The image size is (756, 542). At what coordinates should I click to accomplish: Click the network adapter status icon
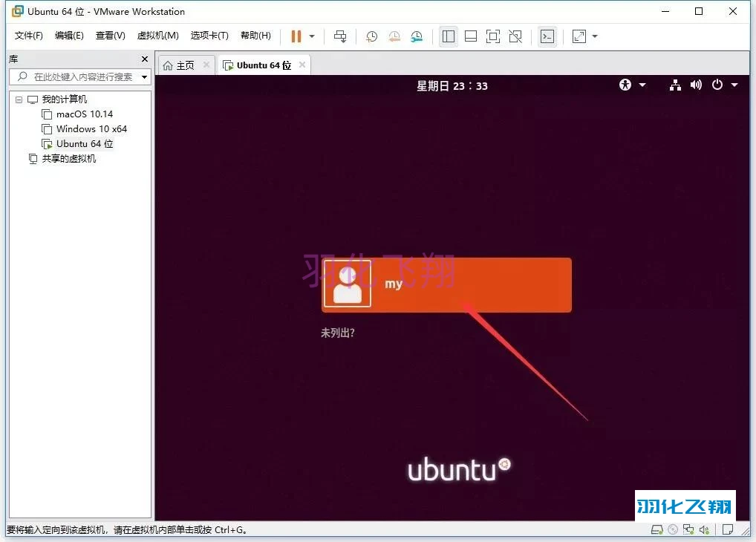pyautogui.click(x=688, y=529)
